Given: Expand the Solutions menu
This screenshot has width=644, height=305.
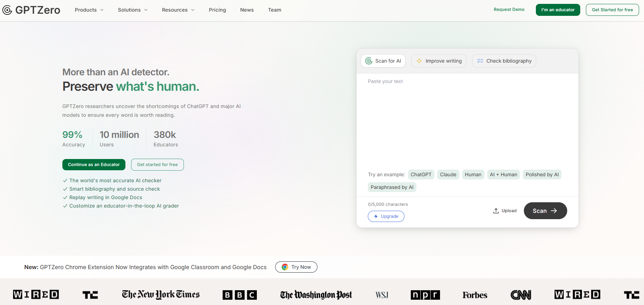Looking at the screenshot, I should point(133,10).
